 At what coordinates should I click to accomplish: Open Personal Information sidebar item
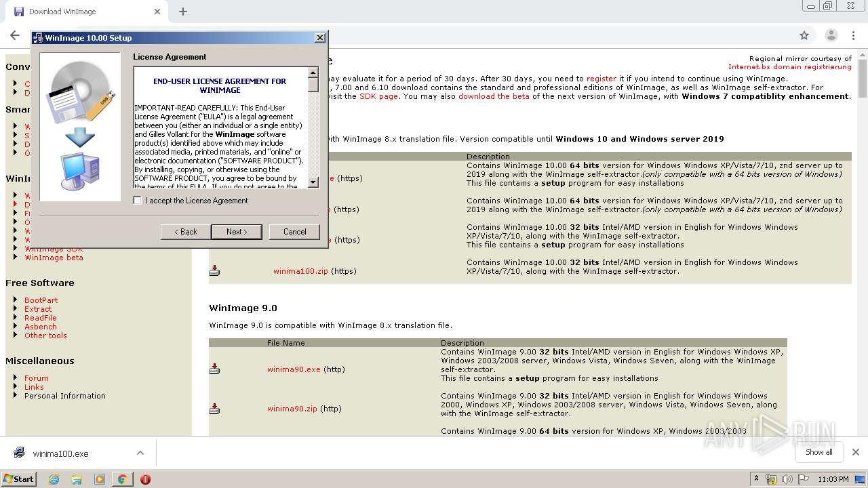point(65,396)
